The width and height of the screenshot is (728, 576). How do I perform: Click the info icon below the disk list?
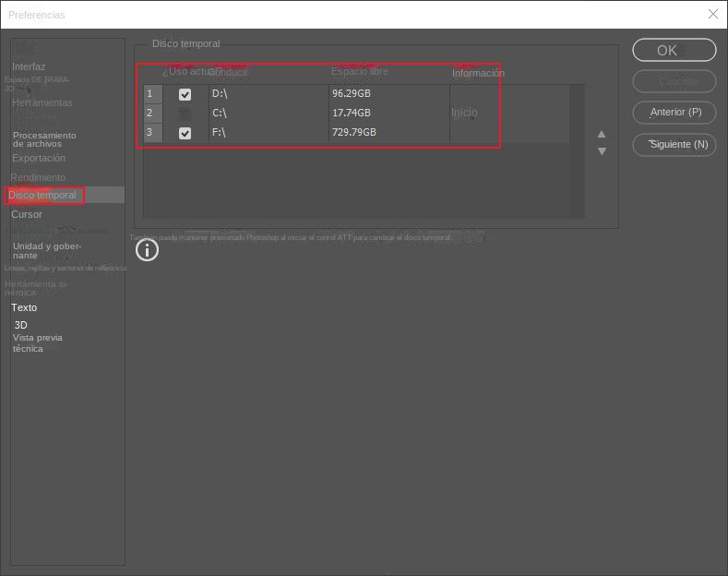147,249
